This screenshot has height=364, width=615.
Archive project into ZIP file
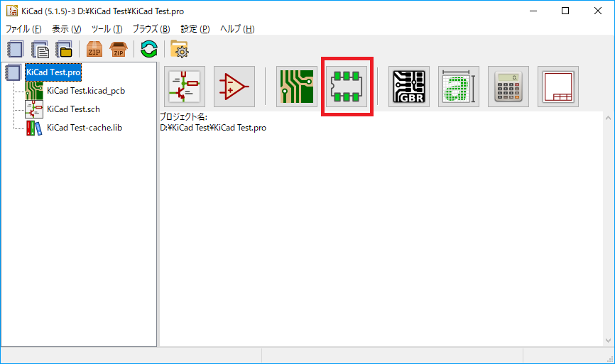94,50
